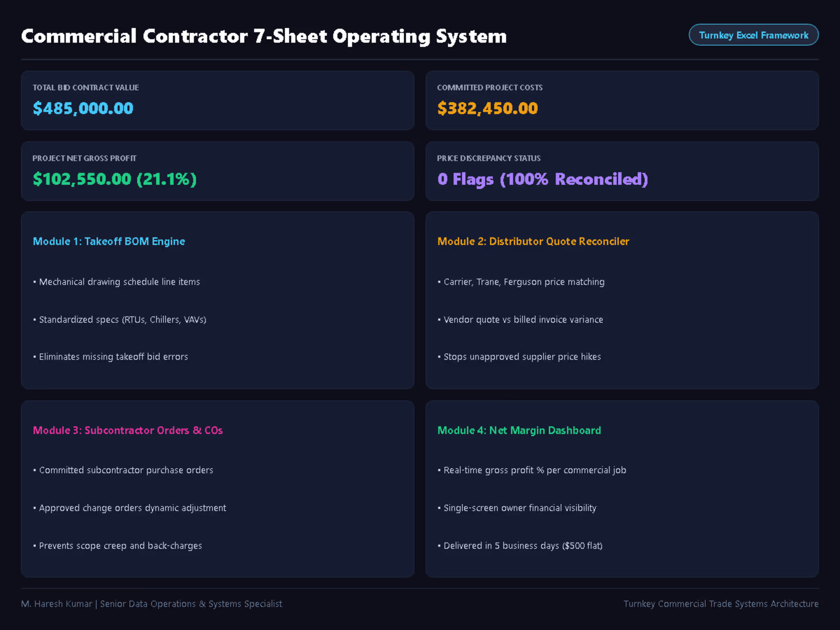Click Carrier, Trane, Ferguson price matching bullet
This screenshot has width=840, height=630.
coord(521,282)
